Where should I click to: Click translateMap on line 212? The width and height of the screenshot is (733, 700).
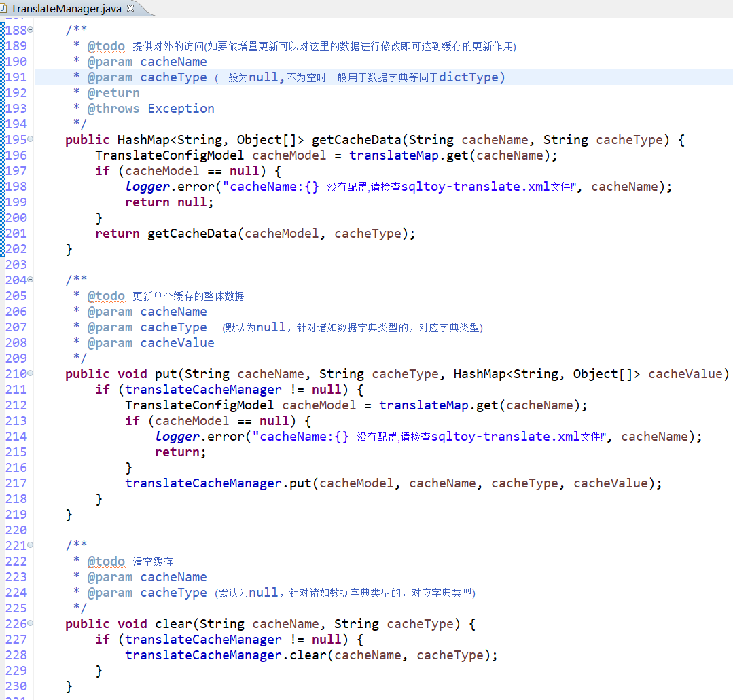(x=423, y=405)
